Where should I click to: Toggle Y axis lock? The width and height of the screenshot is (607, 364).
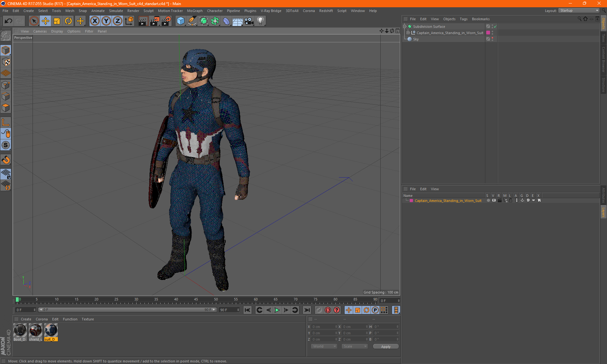coord(106,21)
